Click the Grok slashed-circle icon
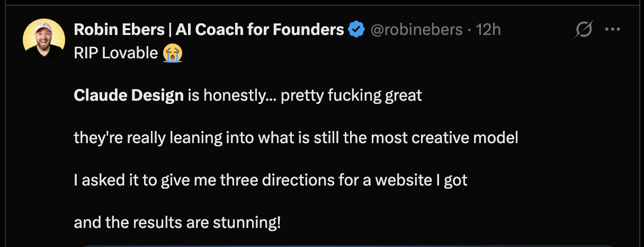 [x=583, y=30]
